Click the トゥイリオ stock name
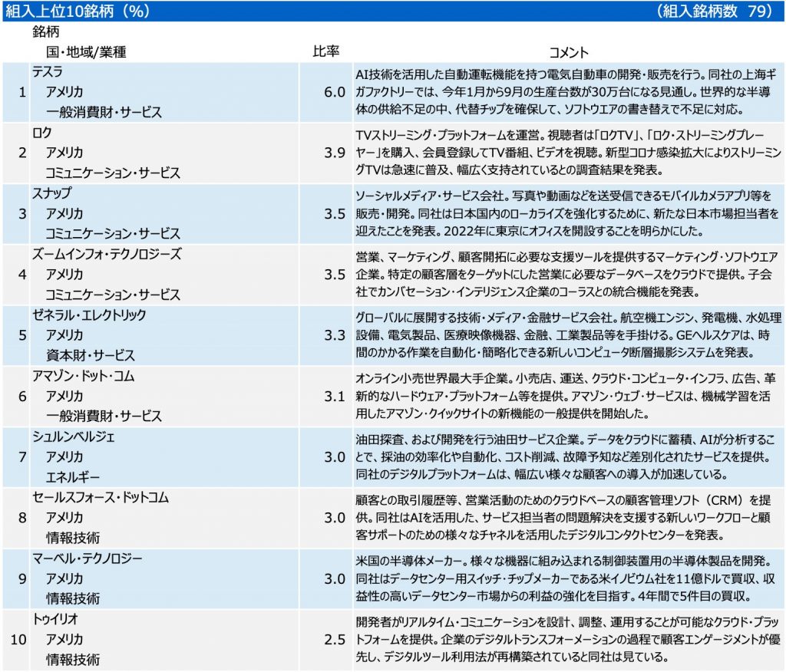 [55, 619]
